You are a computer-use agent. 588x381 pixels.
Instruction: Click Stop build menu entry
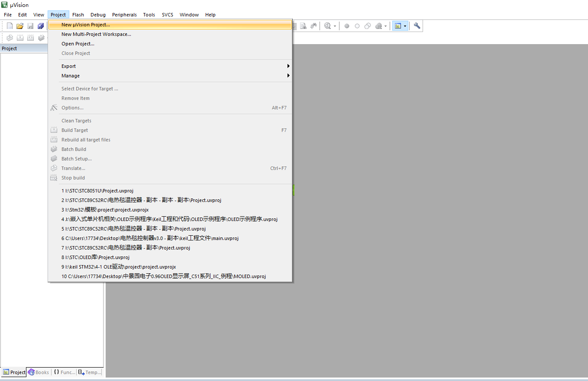[170, 178]
